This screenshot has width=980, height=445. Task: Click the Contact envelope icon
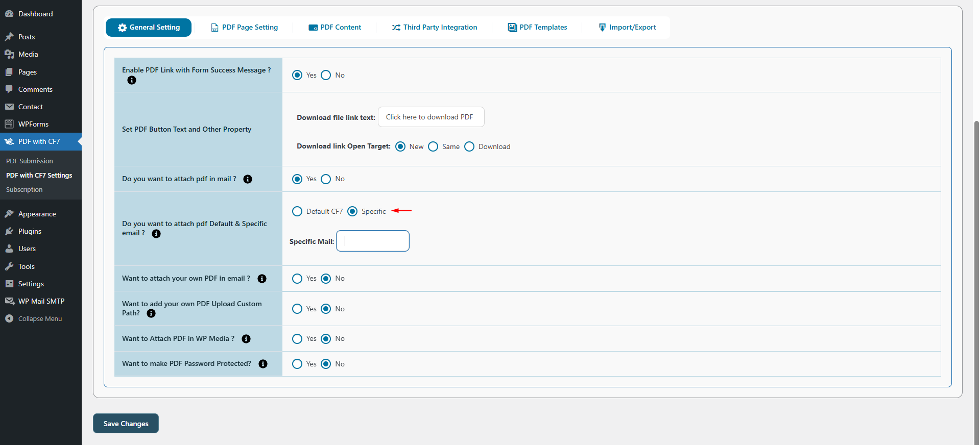coord(9,107)
